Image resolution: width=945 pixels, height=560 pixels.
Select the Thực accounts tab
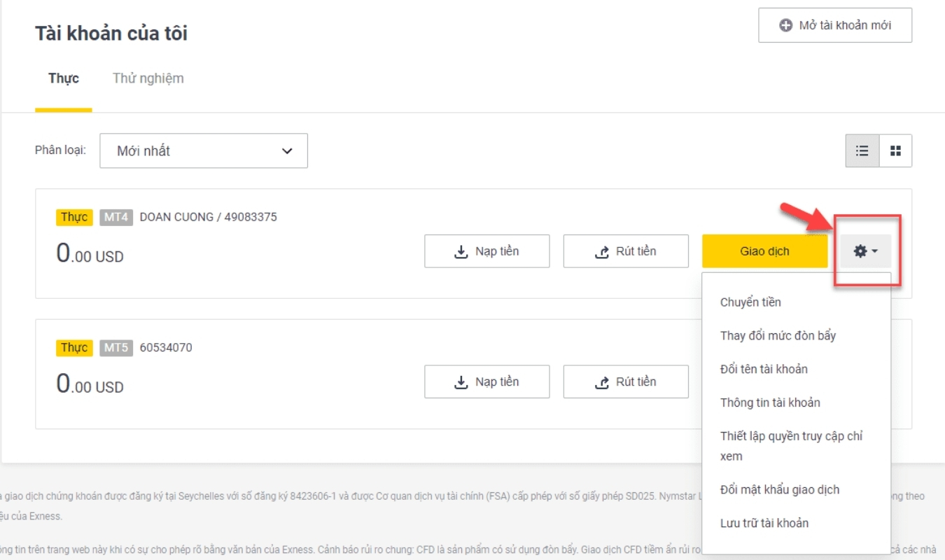click(64, 78)
